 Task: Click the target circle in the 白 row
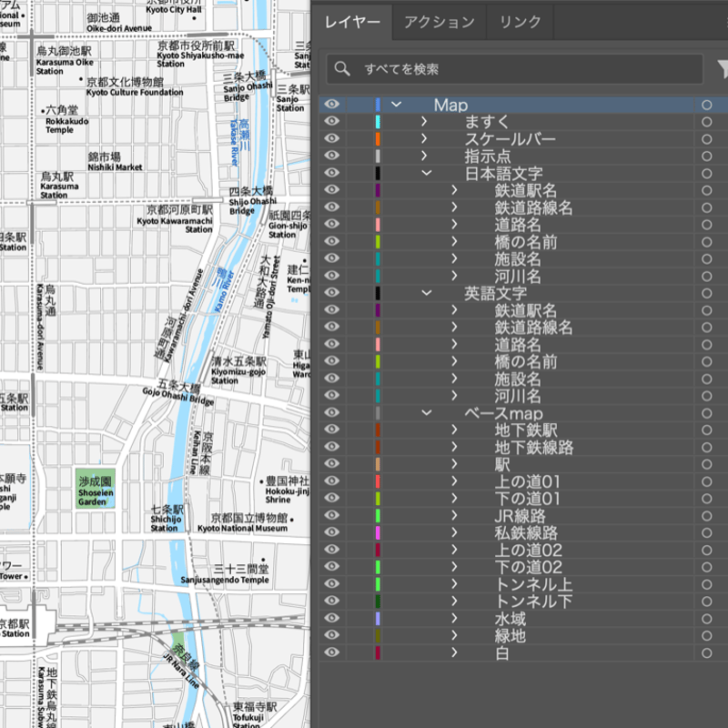706,652
